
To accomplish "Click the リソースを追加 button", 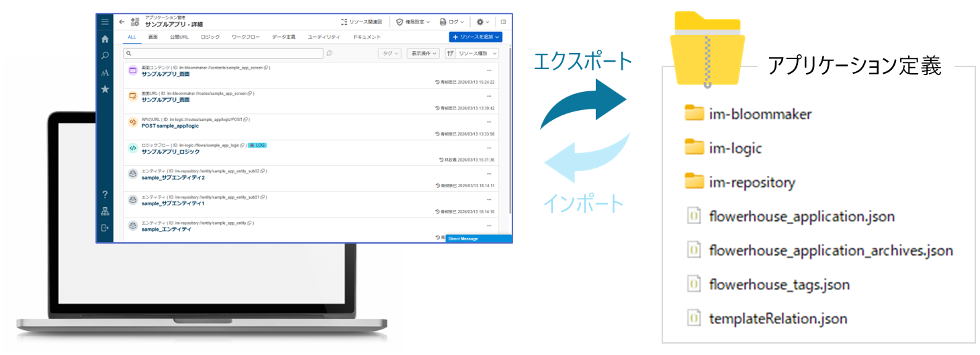I will pos(475,37).
